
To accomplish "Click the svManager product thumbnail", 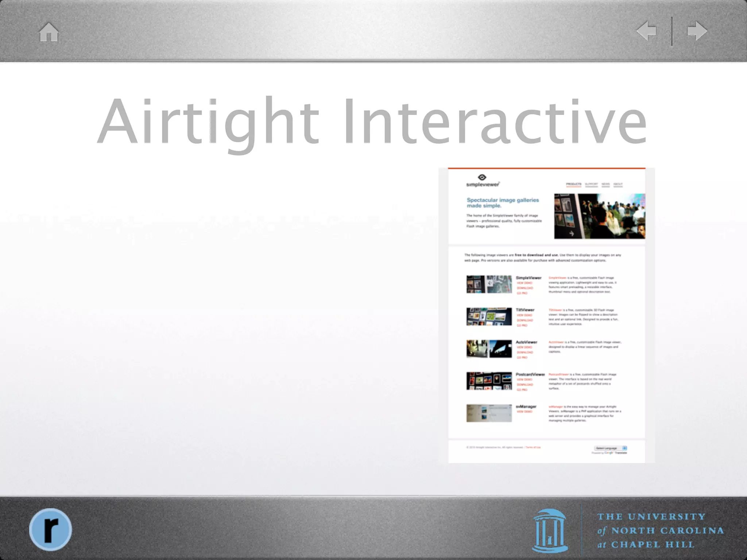I will [x=489, y=413].
